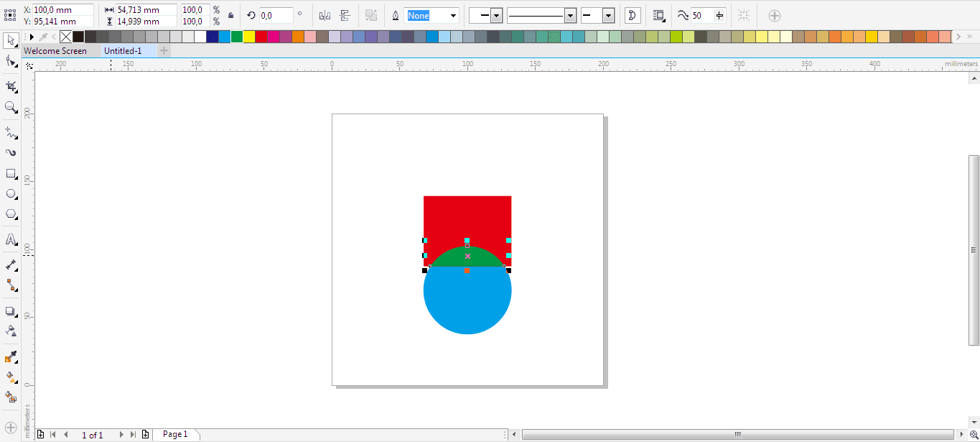Image resolution: width=980 pixels, height=442 pixels.
Task: Click the property bar quick customize button
Action: (774, 15)
